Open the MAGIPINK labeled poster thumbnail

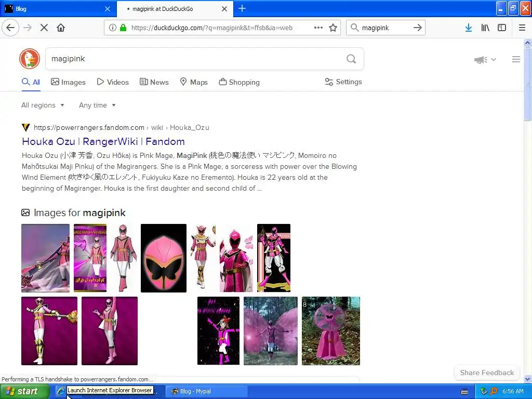(x=90, y=258)
